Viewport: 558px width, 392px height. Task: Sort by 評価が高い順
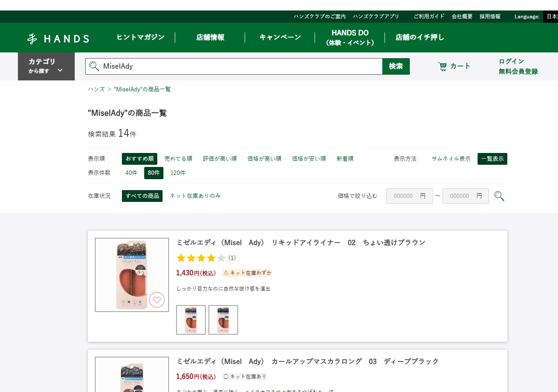[220, 159]
